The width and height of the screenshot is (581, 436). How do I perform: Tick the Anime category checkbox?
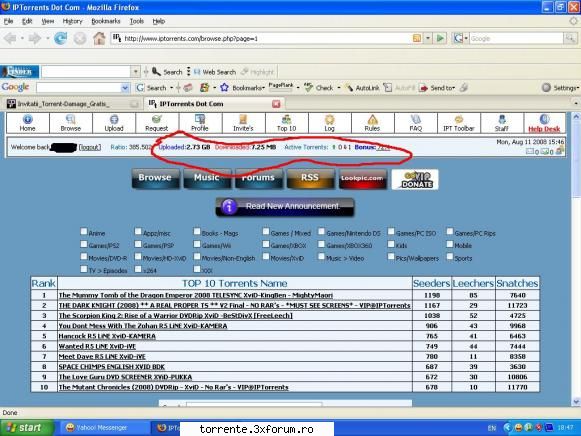point(84,232)
